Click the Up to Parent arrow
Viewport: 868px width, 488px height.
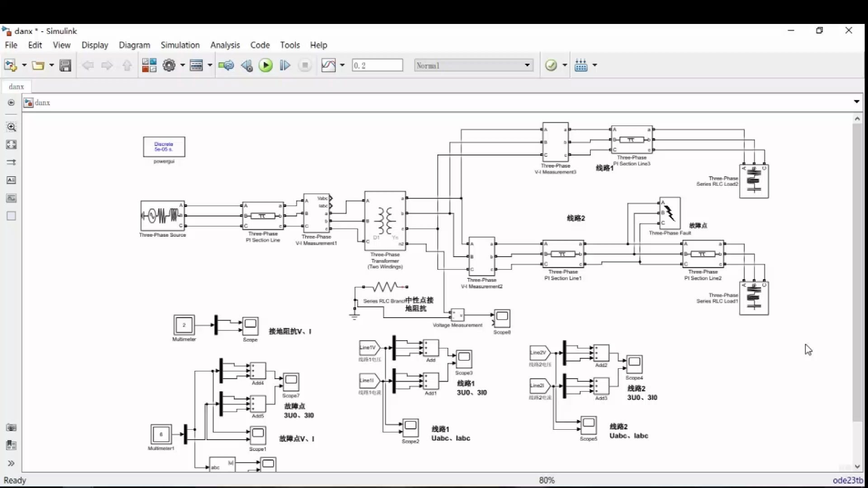tap(127, 66)
